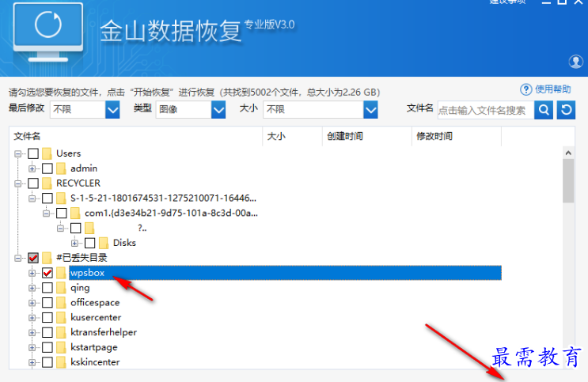The height and width of the screenshot is (382, 588).
Task: Click the Disks folder icon
Action: click(x=104, y=243)
